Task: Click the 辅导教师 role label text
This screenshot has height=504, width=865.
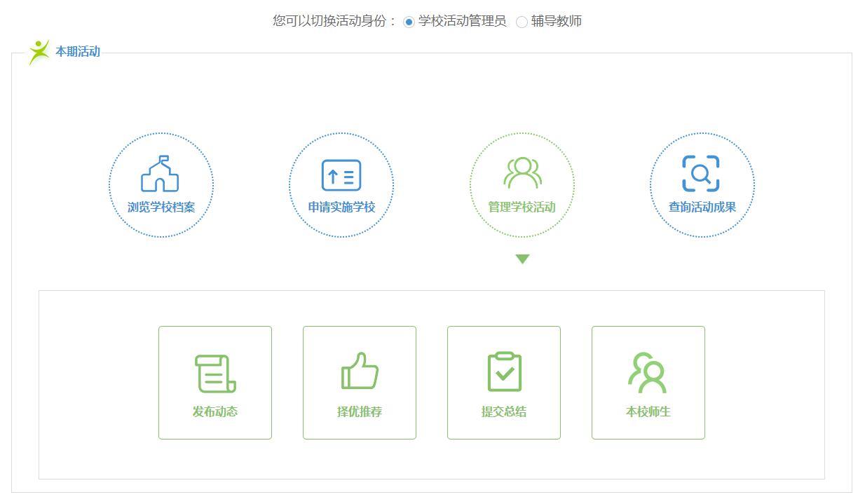Action: (557, 21)
